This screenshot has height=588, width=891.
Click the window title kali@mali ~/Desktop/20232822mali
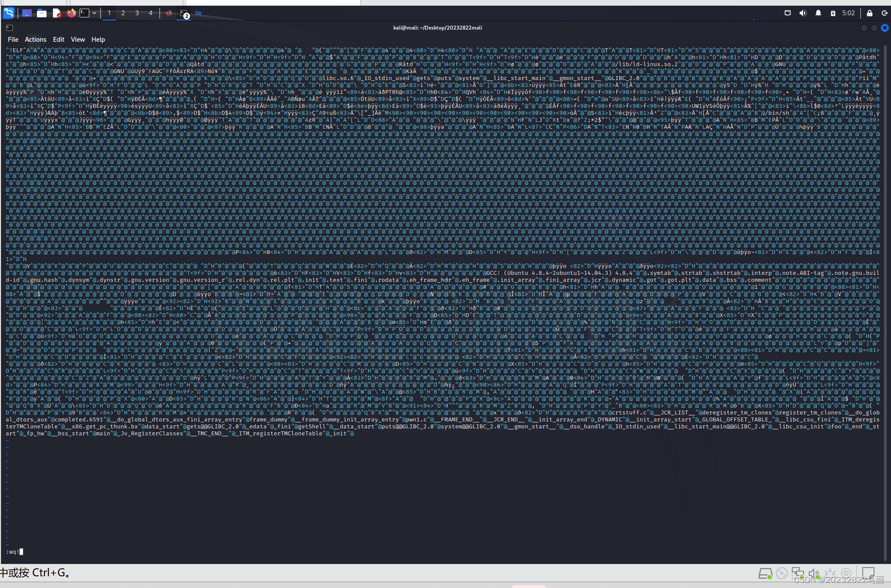[x=438, y=28]
